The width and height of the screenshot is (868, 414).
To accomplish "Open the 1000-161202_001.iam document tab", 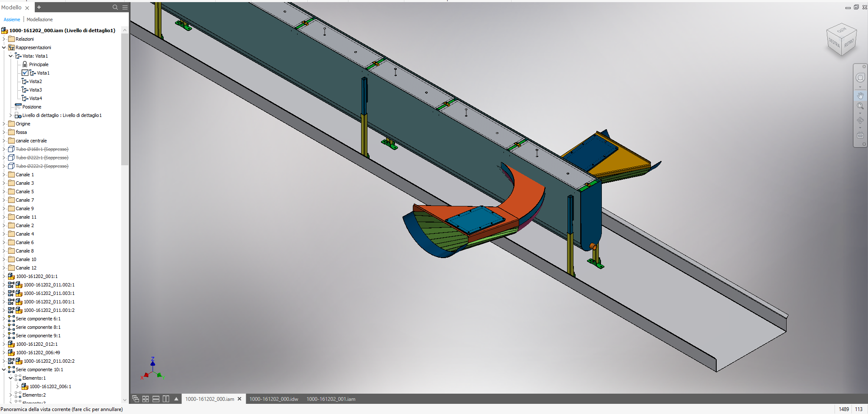I will pyautogui.click(x=331, y=399).
